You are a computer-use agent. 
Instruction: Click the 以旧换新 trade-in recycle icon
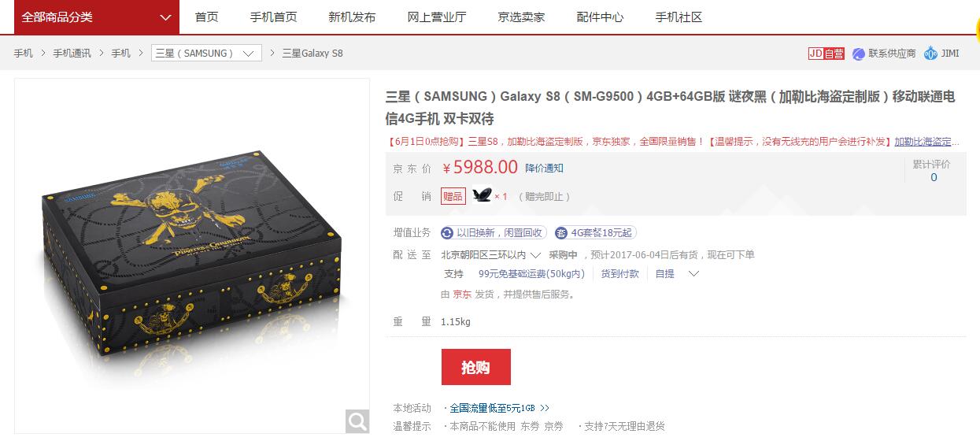click(447, 232)
